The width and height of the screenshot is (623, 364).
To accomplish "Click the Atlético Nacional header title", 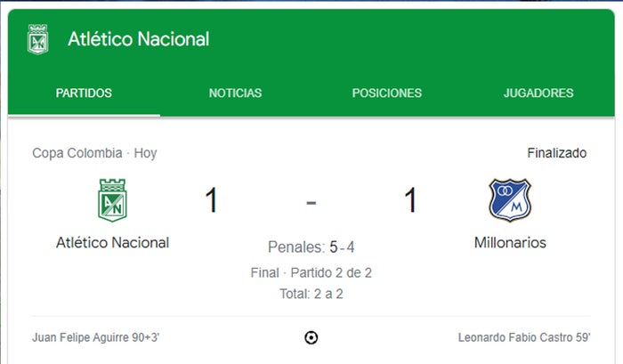I will pos(138,39).
